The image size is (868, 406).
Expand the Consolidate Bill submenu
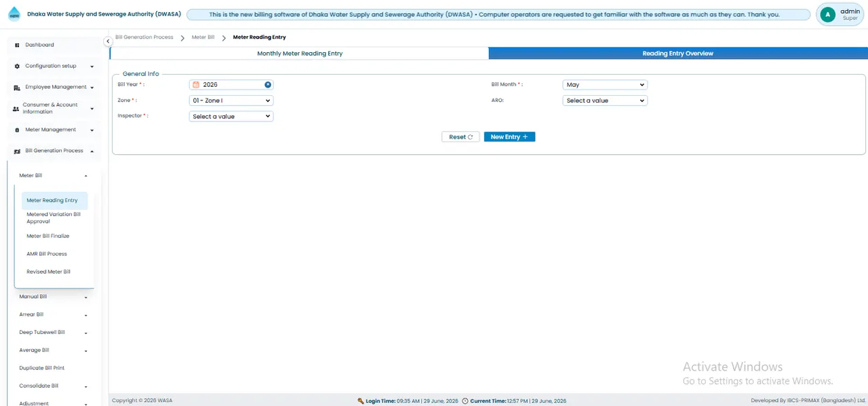tap(86, 386)
